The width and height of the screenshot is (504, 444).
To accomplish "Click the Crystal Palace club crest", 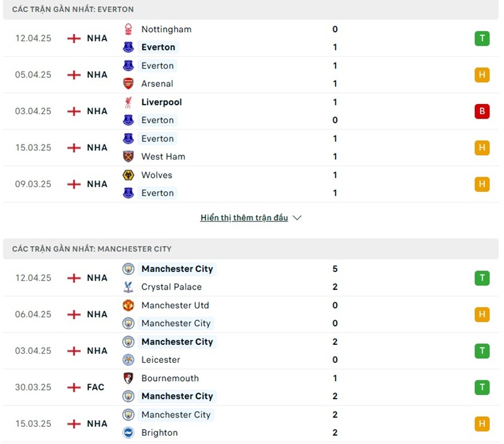I will (x=129, y=287).
